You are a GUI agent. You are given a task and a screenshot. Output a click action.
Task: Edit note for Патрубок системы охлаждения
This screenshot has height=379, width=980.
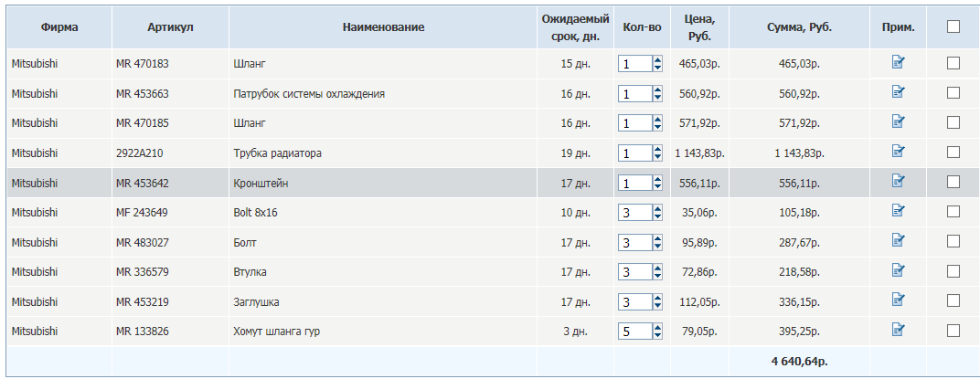pyautogui.click(x=898, y=92)
